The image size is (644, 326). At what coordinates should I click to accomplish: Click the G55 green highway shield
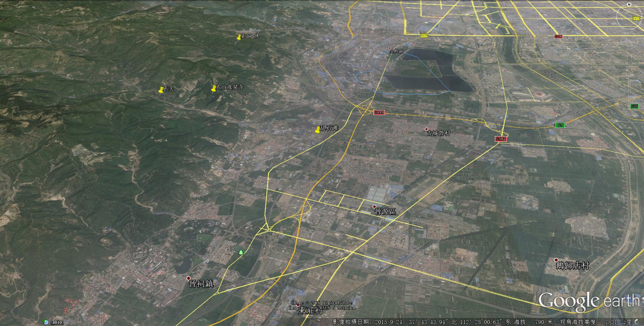634,106
